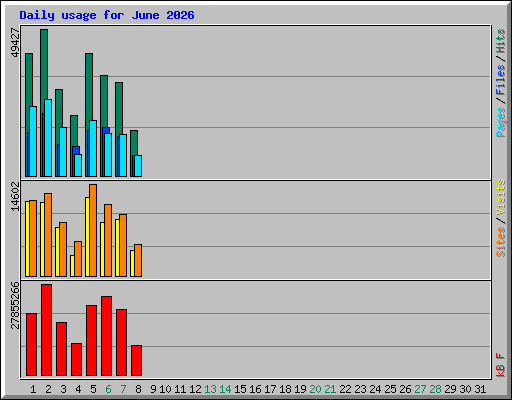Click the green hits bar for day 1

click(x=29, y=80)
